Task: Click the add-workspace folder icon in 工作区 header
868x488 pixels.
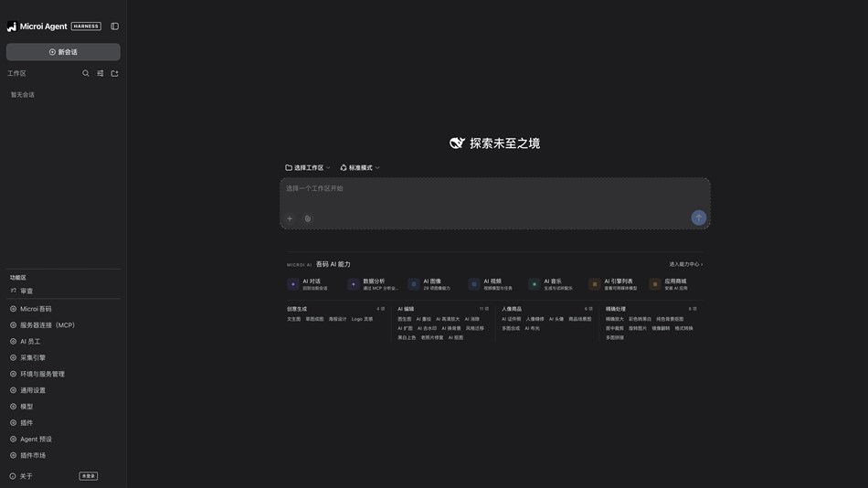Action: click(x=114, y=73)
